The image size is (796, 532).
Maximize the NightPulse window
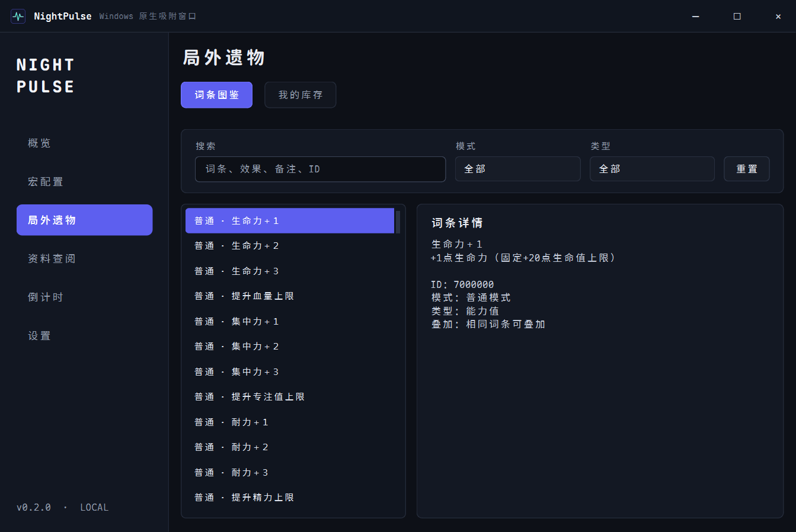(737, 17)
